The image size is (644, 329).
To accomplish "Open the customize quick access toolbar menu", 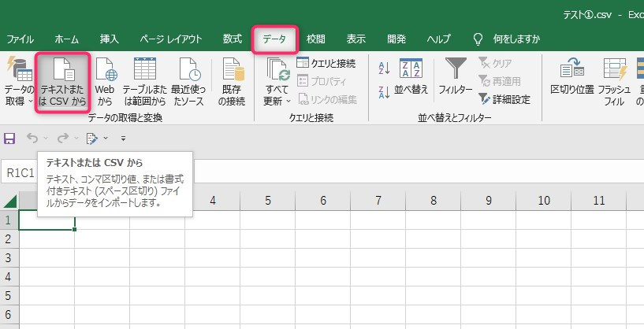I will coord(124,139).
